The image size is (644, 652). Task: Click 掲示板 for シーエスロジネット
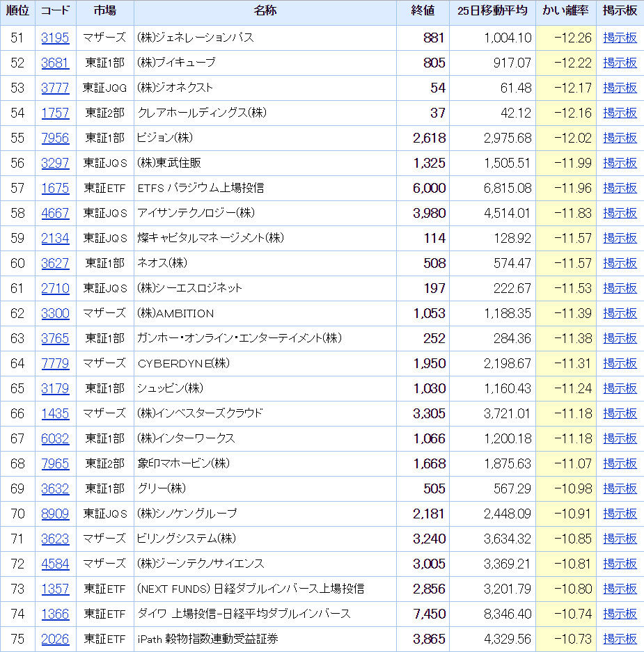[x=620, y=288]
